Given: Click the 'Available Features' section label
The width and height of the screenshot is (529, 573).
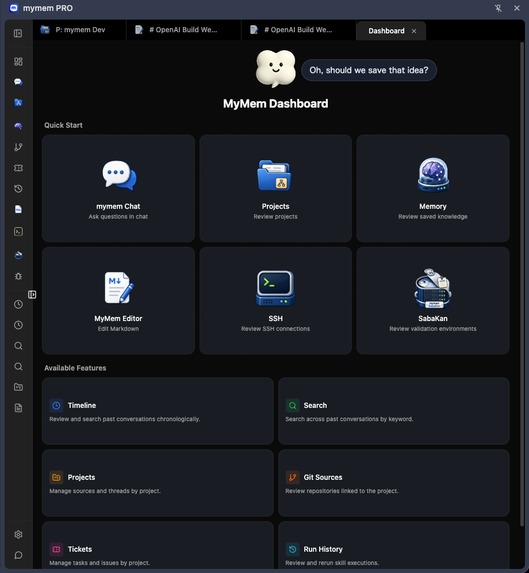Looking at the screenshot, I should (x=75, y=368).
